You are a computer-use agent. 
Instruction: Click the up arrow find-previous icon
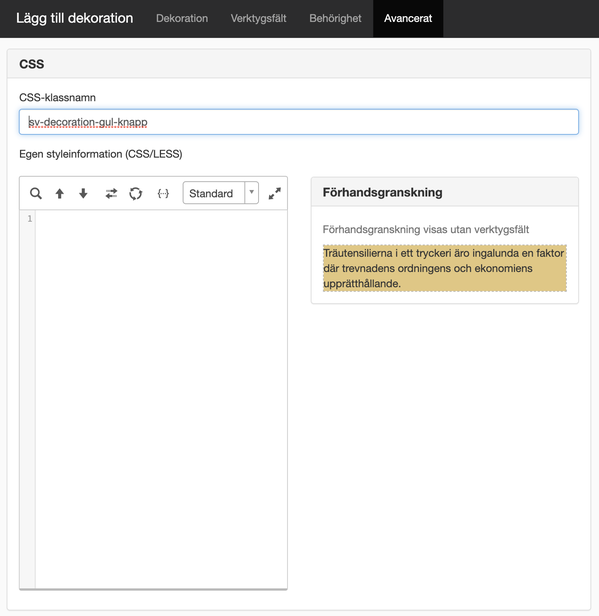pos(60,193)
